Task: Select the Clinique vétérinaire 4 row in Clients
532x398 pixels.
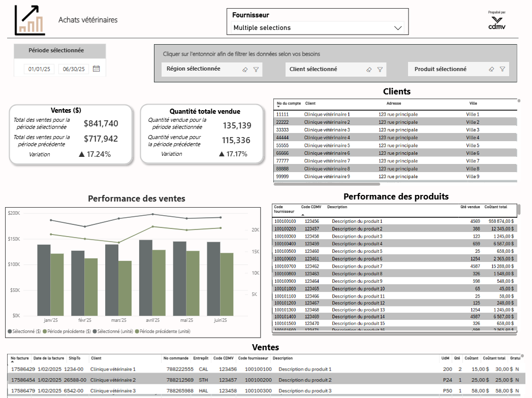Action: pos(327,138)
